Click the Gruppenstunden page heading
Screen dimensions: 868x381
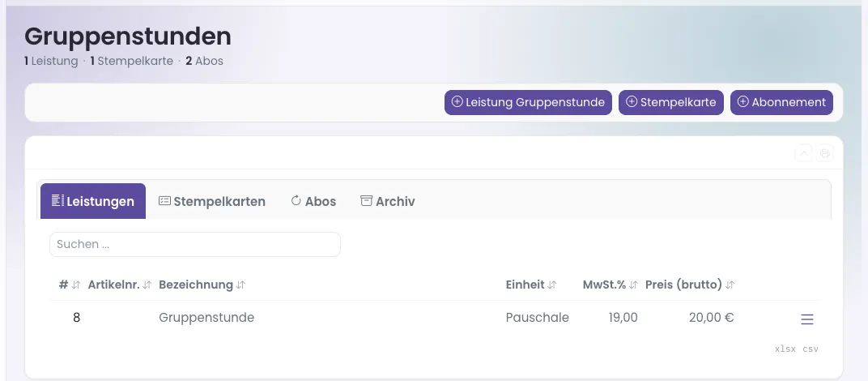pyautogui.click(x=128, y=36)
